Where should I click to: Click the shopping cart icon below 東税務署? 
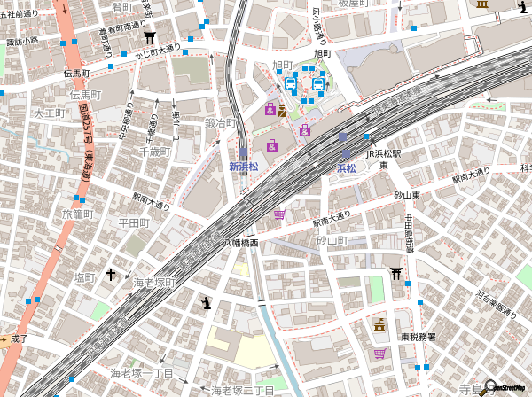coord(379,354)
